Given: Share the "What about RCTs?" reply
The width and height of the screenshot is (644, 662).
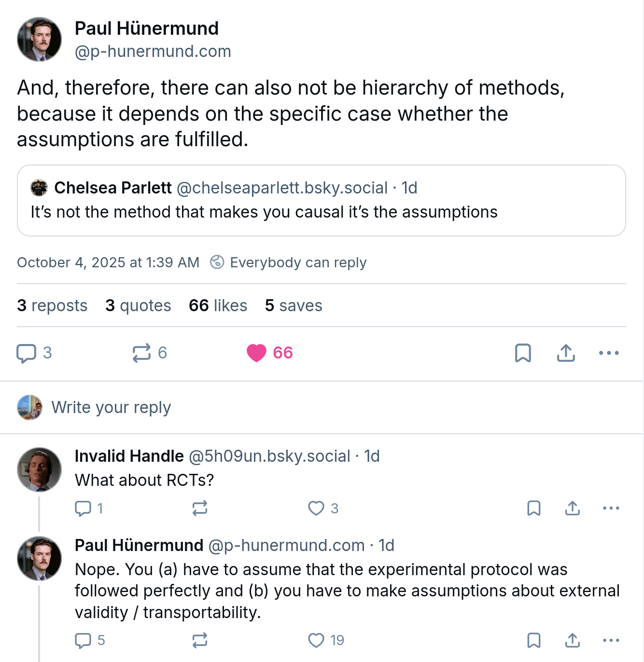Looking at the screenshot, I should pos(573,508).
